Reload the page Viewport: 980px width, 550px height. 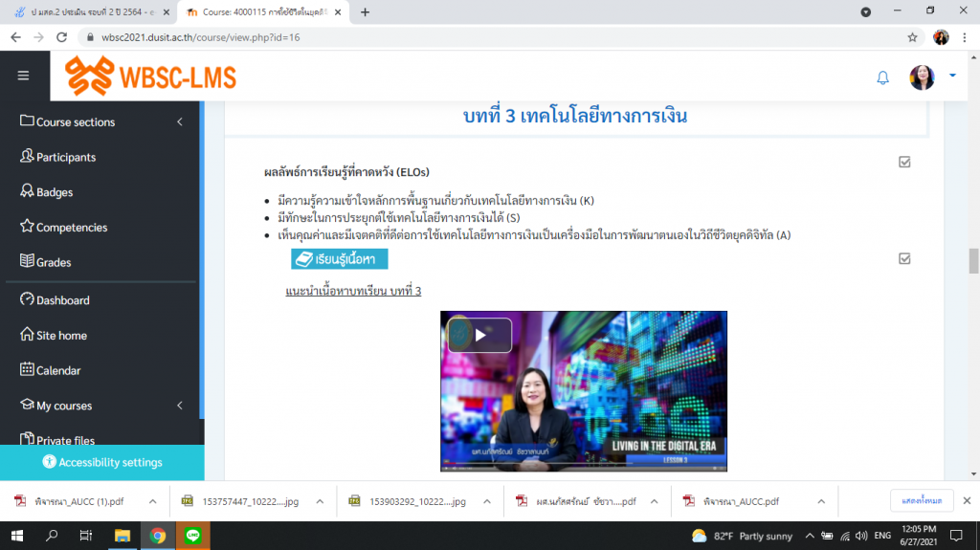coord(61,37)
